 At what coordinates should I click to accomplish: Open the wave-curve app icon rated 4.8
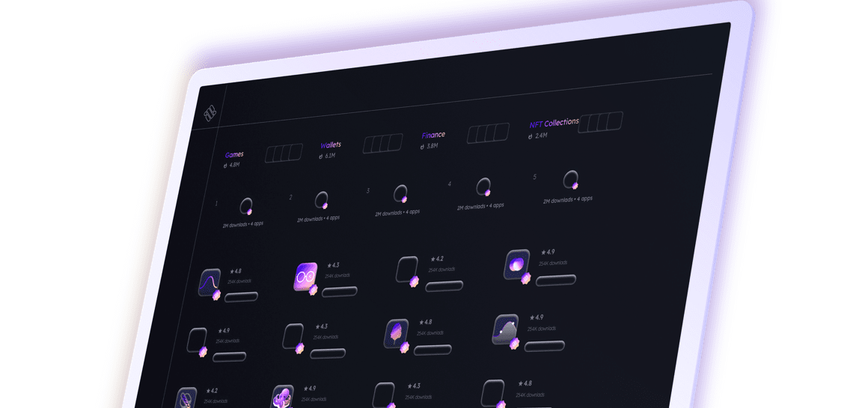tap(210, 283)
